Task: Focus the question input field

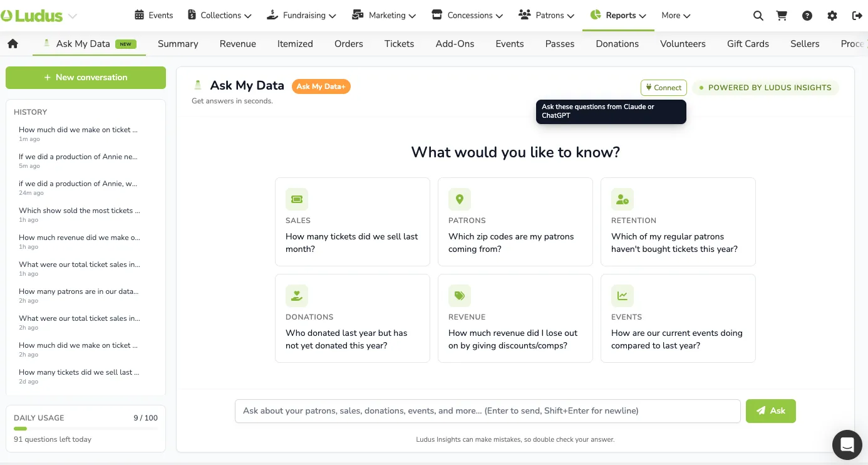Action: pos(488,411)
